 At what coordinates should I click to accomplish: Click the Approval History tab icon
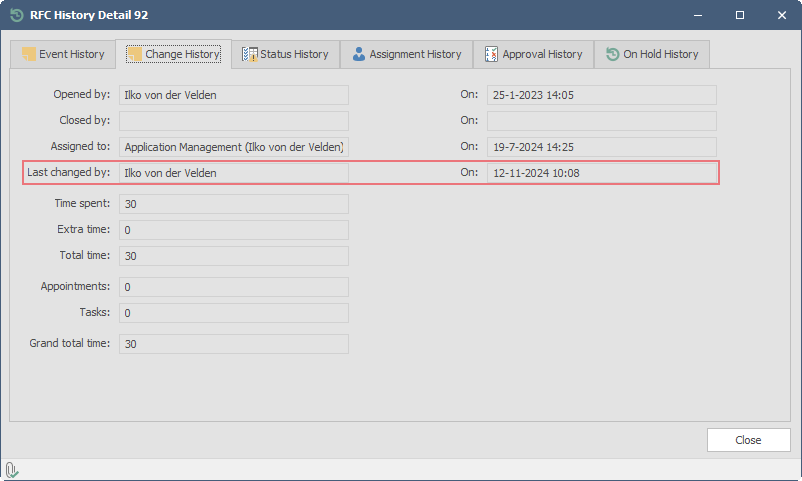(491, 54)
